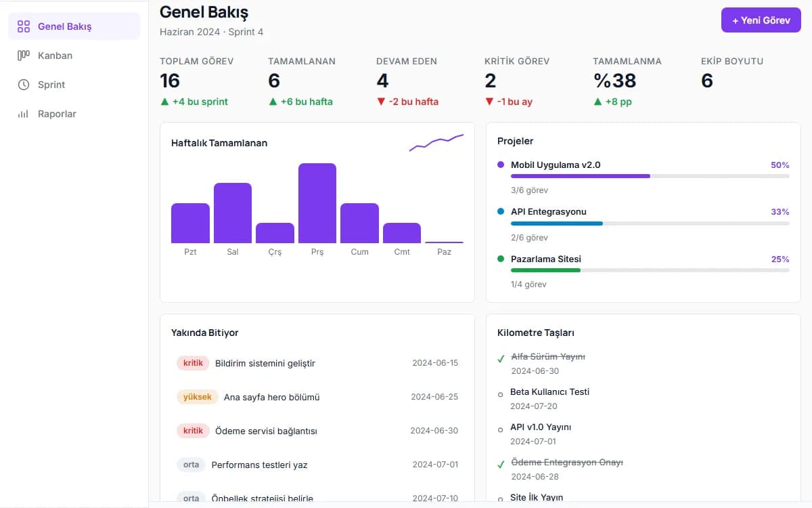Click the Raporlar bar chart icon

pyautogui.click(x=24, y=114)
